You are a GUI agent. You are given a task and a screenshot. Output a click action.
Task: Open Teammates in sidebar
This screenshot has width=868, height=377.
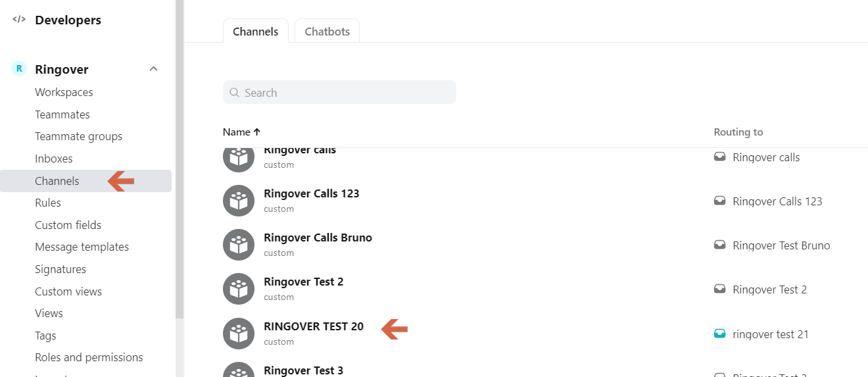(62, 114)
